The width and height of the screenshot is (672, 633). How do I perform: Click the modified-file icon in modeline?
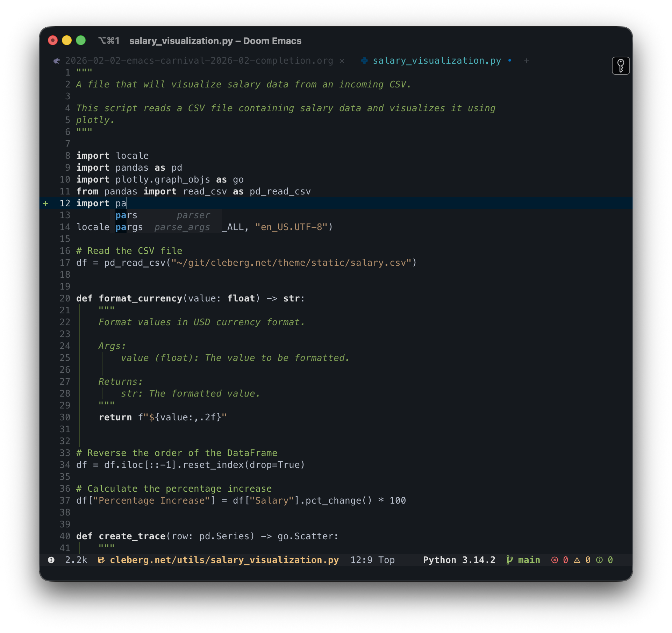tap(101, 560)
